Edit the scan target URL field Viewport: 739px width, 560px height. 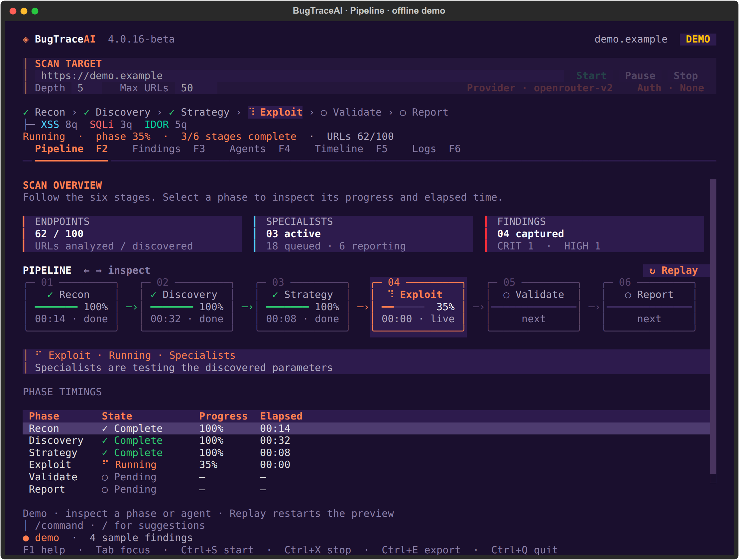[299, 76]
